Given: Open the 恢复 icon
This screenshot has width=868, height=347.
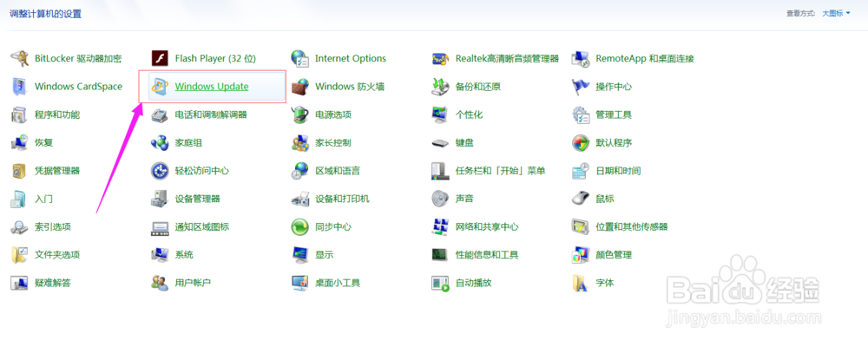Looking at the screenshot, I should point(20,143).
